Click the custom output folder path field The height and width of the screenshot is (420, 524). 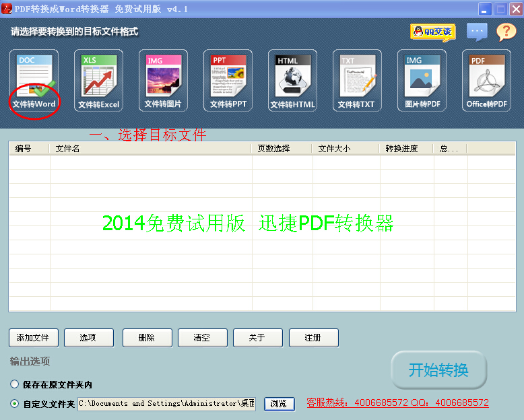pyautogui.click(x=166, y=404)
